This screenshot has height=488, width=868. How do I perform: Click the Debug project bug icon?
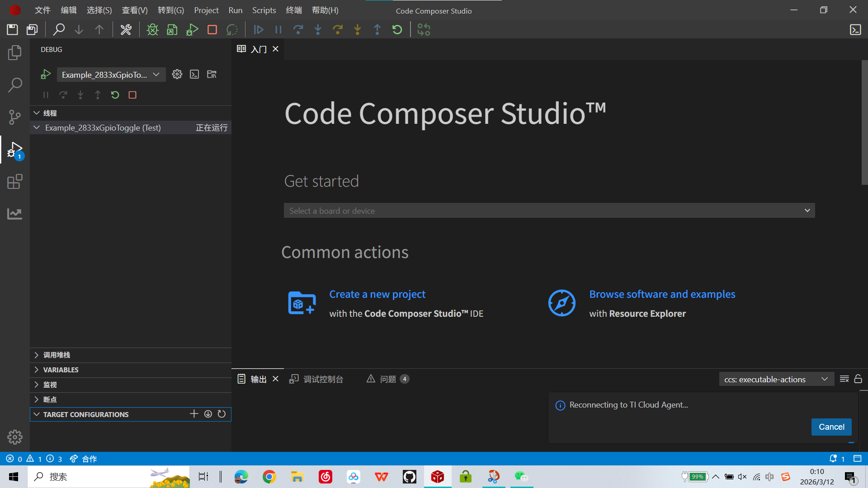pyautogui.click(x=152, y=30)
